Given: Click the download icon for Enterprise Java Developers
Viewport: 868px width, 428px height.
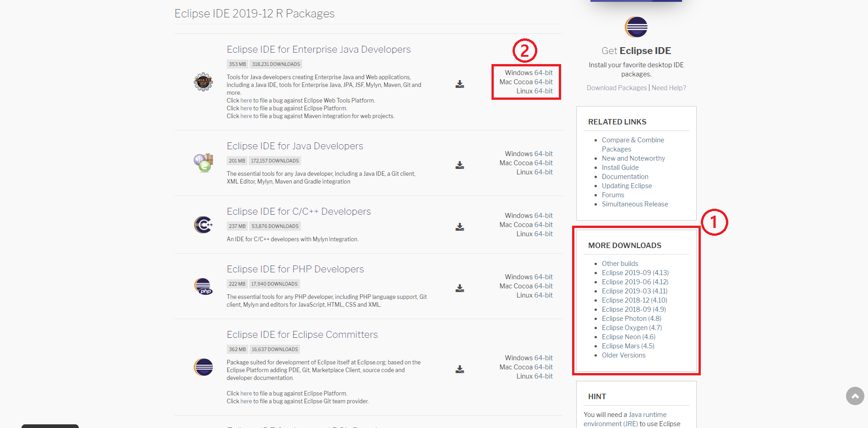Looking at the screenshot, I should tap(460, 84).
